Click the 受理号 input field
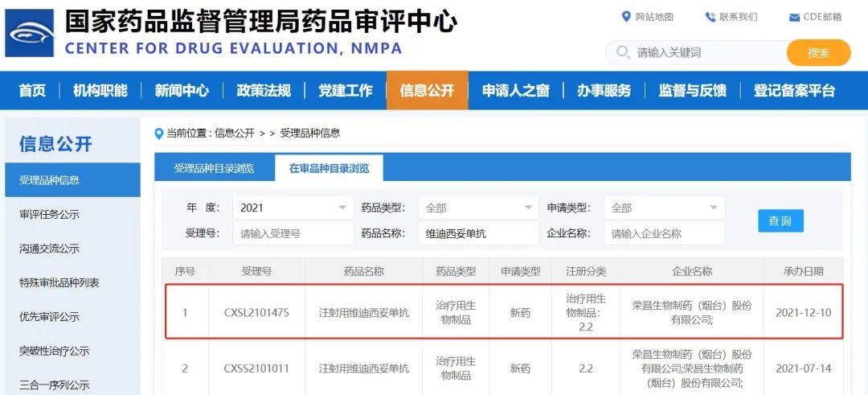The width and height of the screenshot is (868, 395). 293,233
